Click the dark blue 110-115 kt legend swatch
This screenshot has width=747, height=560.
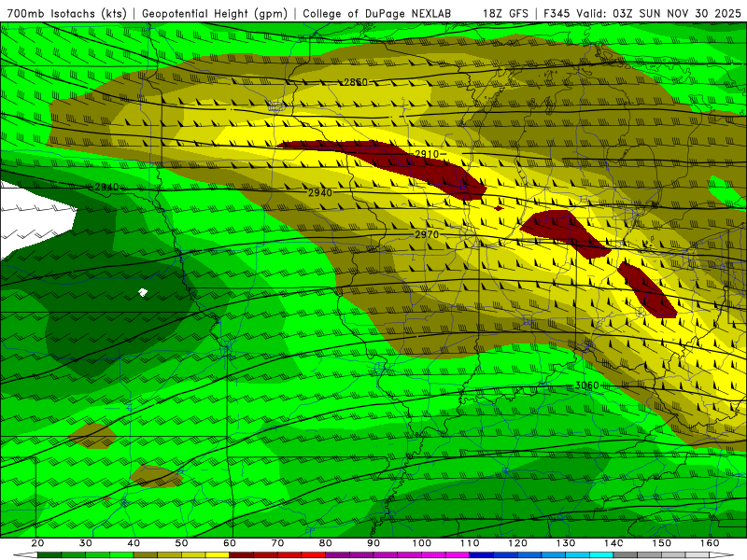pos(482,555)
